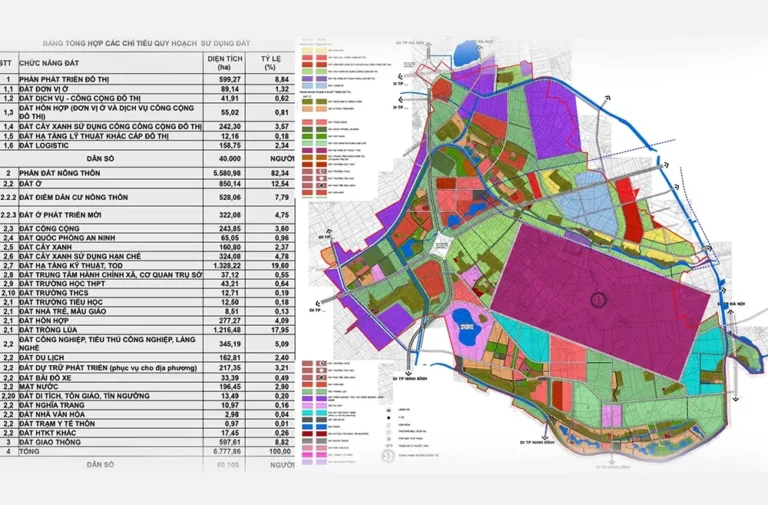Click the total percentage 100,00
The height and width of the screenshot is (505, 768).
click(280, 451)
